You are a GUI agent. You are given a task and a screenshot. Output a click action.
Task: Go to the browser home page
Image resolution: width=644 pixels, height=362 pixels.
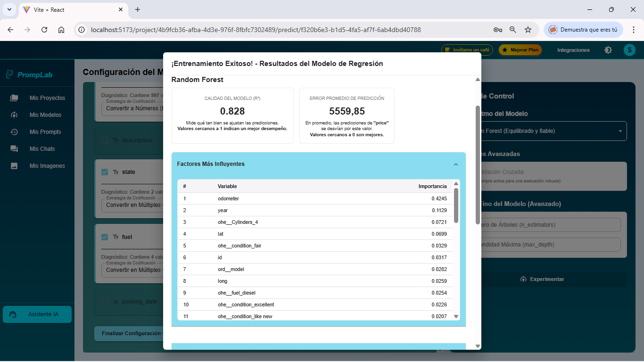pyautogui.click(x=61, y=30)
